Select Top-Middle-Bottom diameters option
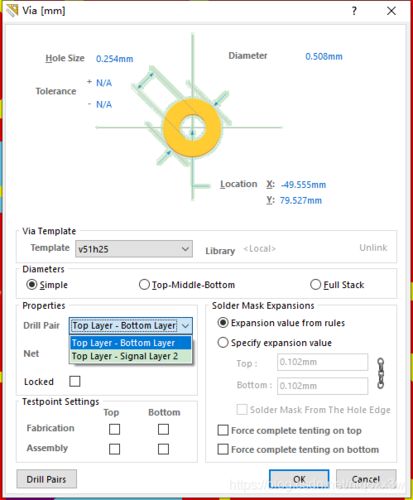This screenshot has height=500, width=413. [x=187, y=285]
